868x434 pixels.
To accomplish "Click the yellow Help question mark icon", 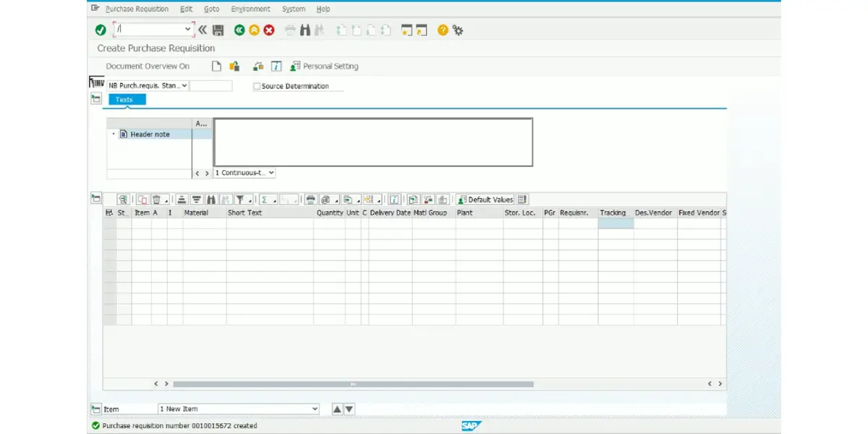I will coord(443,30).
